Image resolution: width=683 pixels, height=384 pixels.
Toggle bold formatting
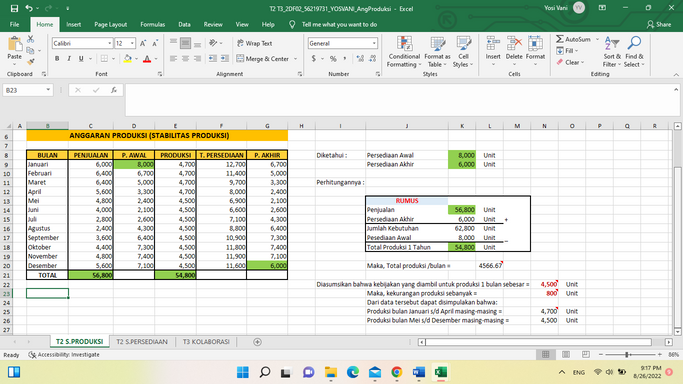pyautogui.click(x=57, y=58)
